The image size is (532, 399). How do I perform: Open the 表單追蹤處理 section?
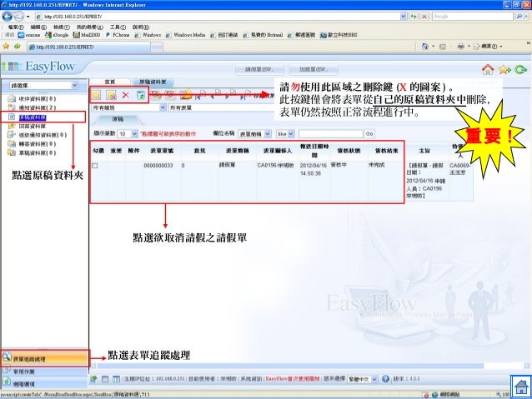click(44, 358)
